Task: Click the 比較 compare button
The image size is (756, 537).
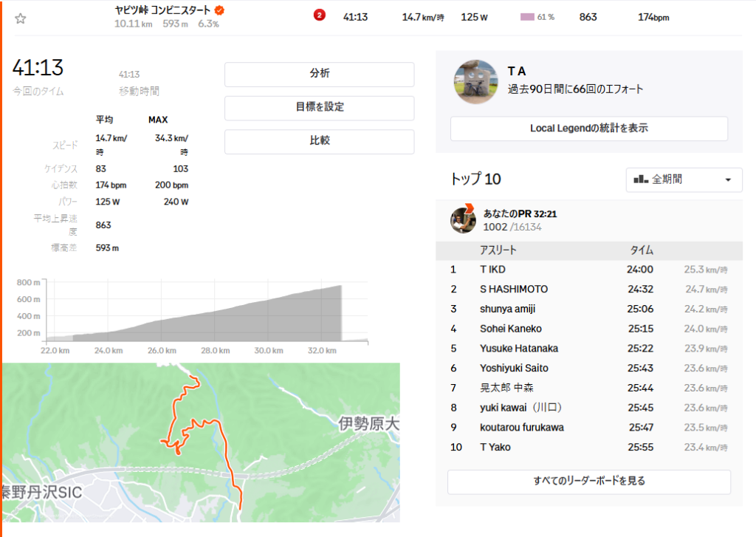Action: click(x=319, y=141)
